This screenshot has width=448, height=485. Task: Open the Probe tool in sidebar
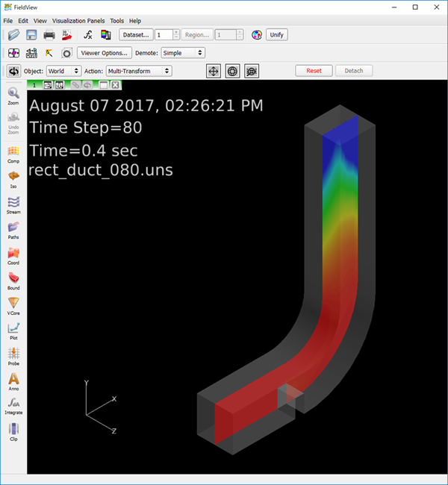[x=13, y=357]
